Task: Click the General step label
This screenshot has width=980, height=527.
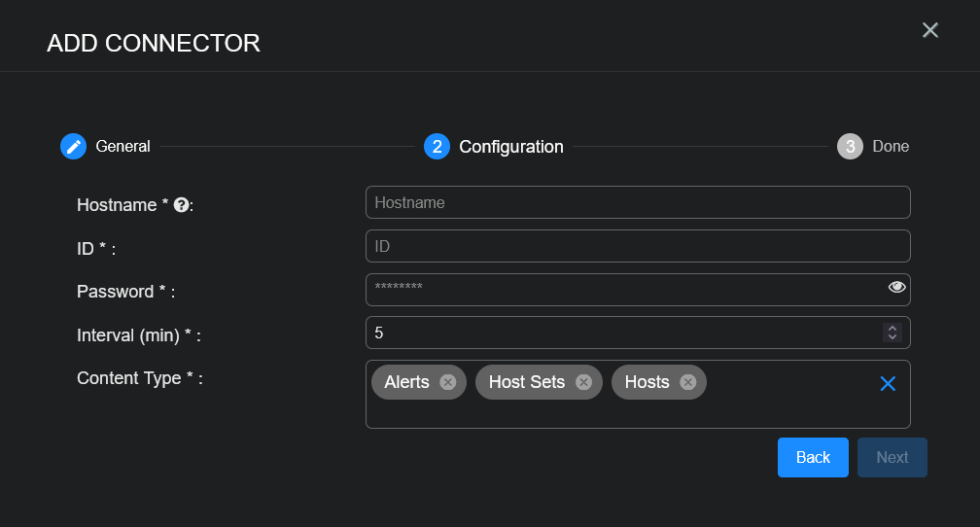Action: (x=122, y=147)
